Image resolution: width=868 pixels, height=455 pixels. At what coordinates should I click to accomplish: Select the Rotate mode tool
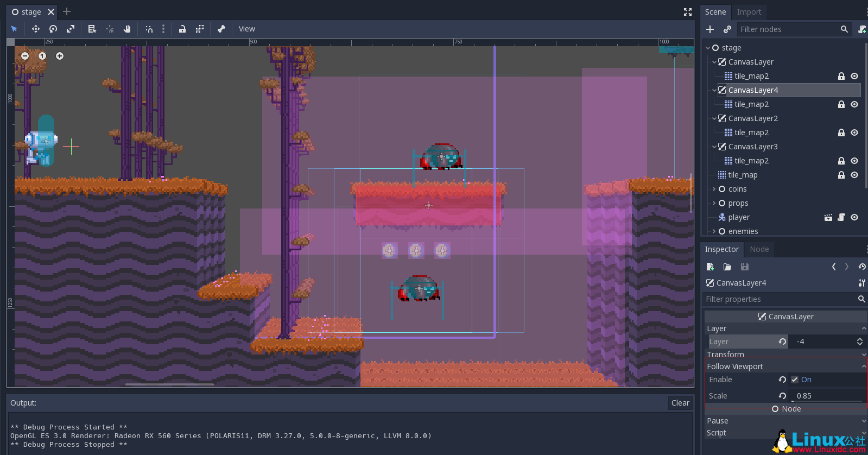point(53,29)
